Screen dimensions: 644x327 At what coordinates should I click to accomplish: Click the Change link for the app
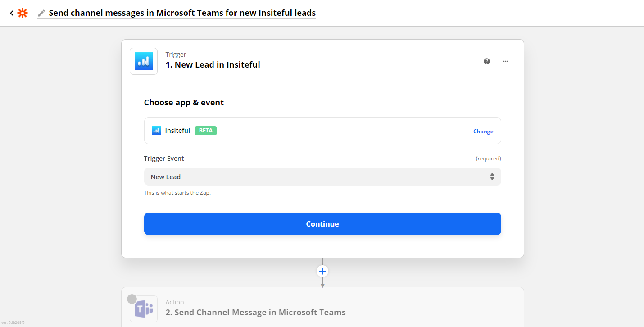tap(483, 132)
